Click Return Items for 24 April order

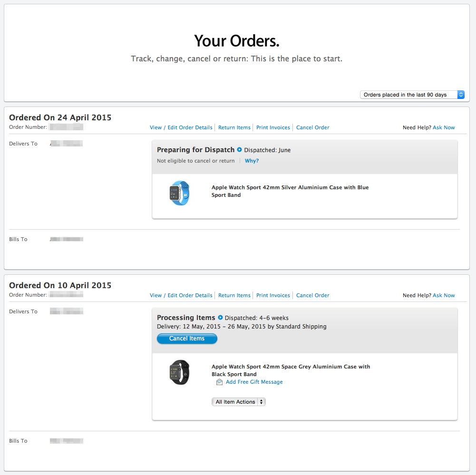click(234, 127)
